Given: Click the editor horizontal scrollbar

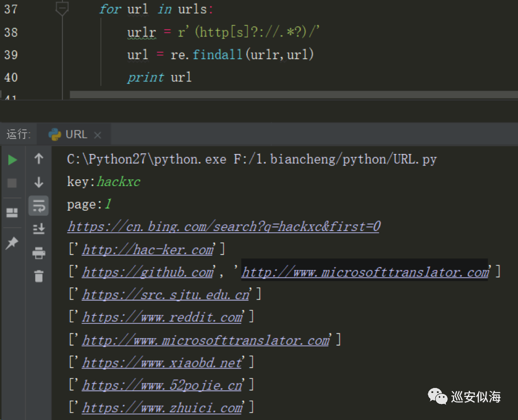Looking at the screenshot, I should [x=294, y=95].
